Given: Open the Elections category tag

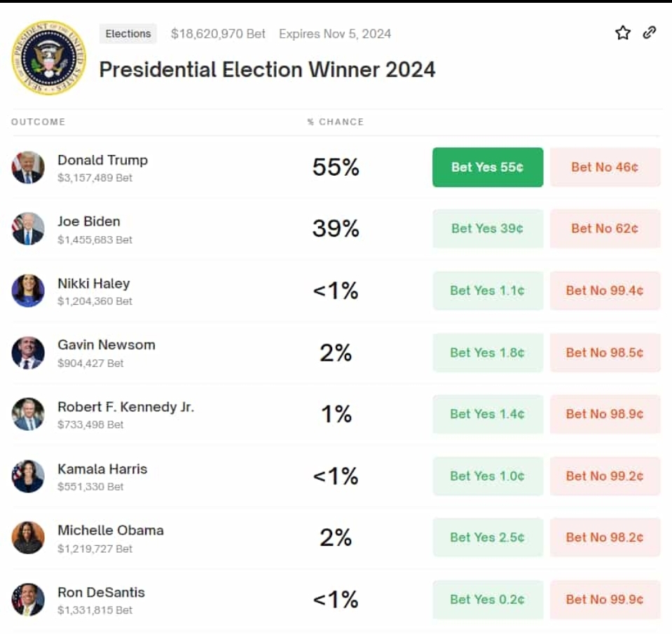Looking at the screenshot, I should point(128,34).
